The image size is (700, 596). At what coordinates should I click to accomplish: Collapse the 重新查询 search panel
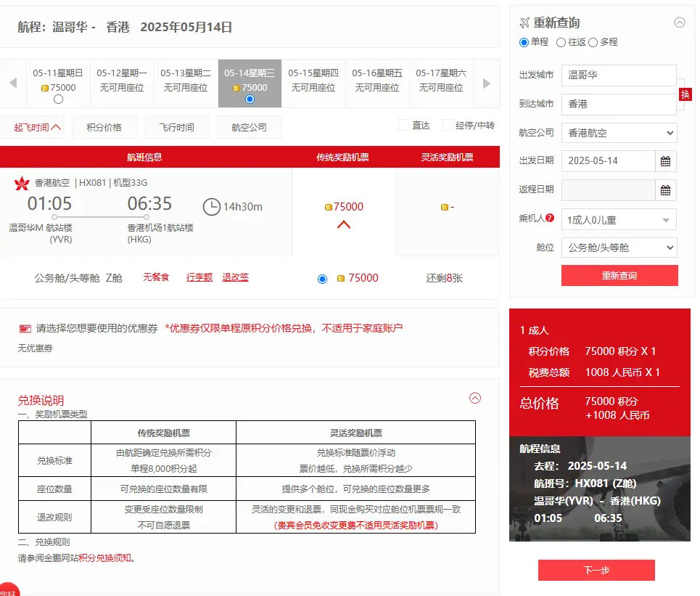click(x=680, y=23)
